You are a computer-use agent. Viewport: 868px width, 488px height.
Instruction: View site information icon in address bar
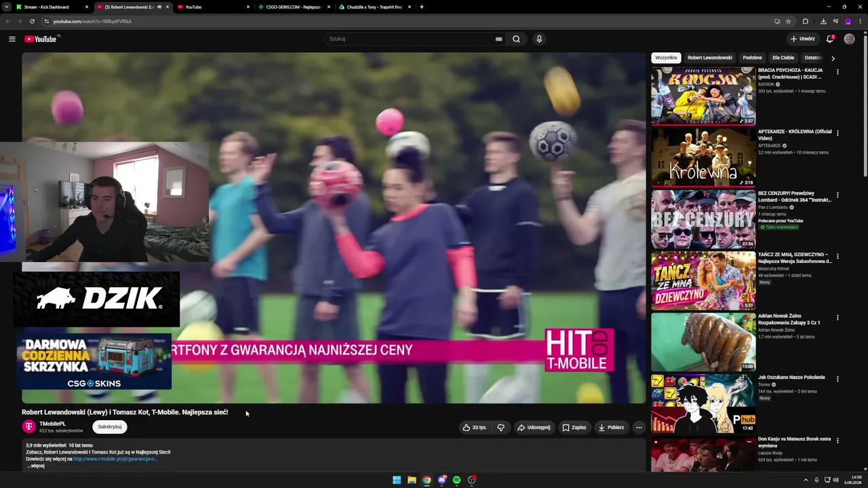[x=46, y=21]
